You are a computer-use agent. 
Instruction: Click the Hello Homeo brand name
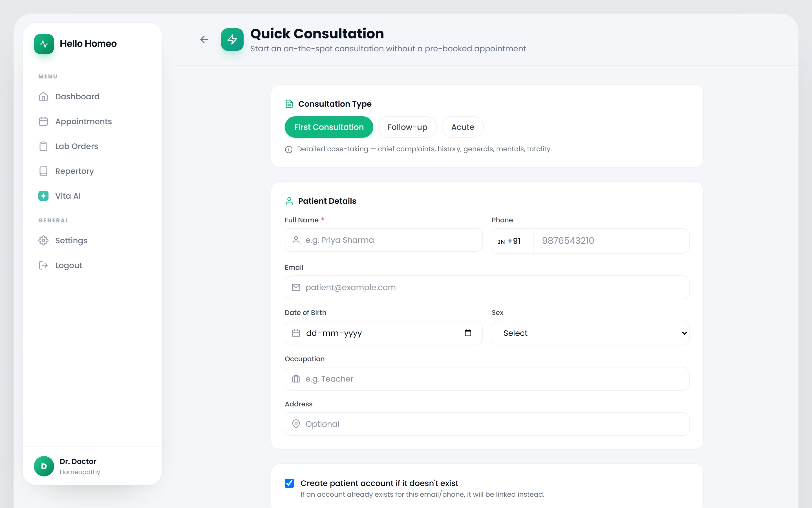pos(88,44)
